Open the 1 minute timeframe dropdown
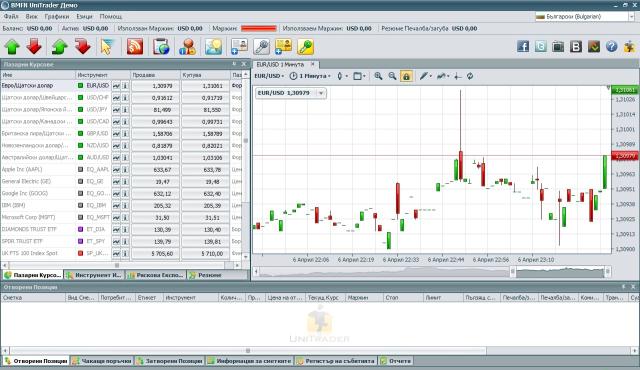 [310, 76]
